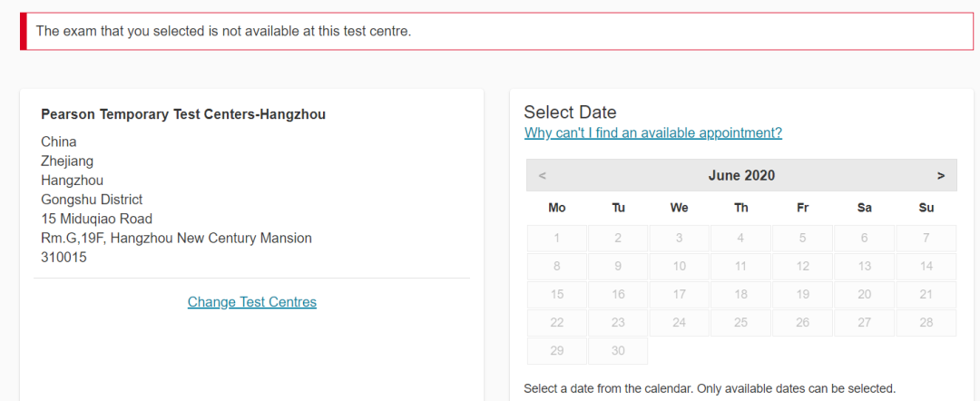Go to the next month arrow
Screen dimensions: 980x401
point(941,176)
